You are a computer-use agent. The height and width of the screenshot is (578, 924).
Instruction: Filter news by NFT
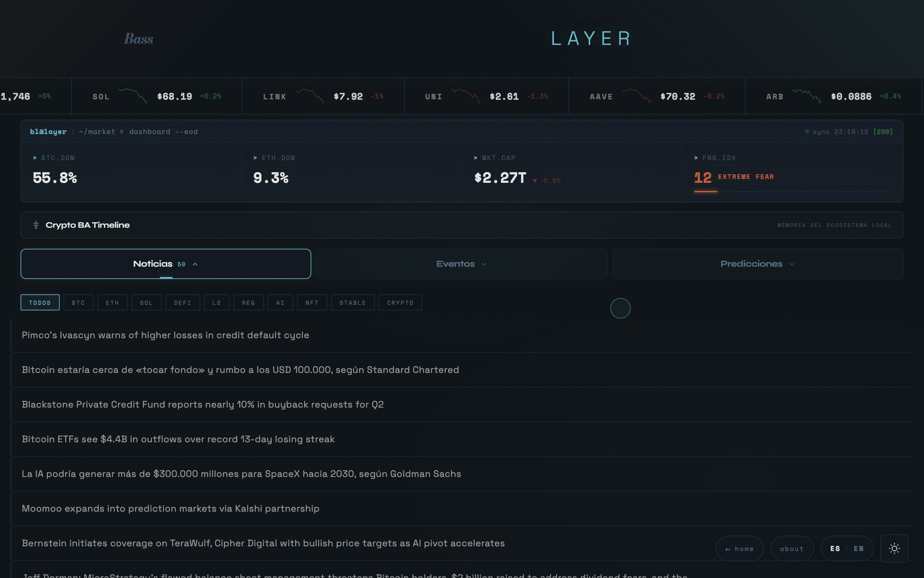[312, 302]
